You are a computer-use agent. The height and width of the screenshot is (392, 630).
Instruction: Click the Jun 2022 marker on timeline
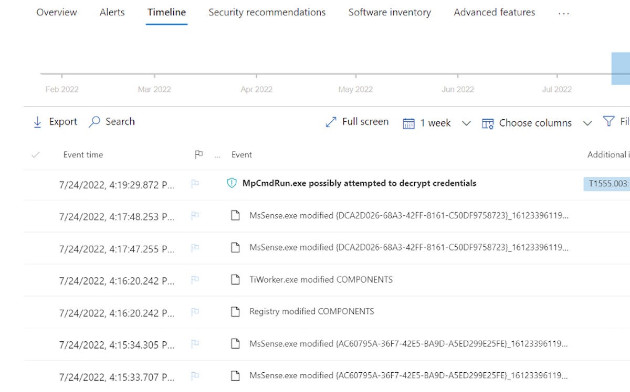pos(458,89)
